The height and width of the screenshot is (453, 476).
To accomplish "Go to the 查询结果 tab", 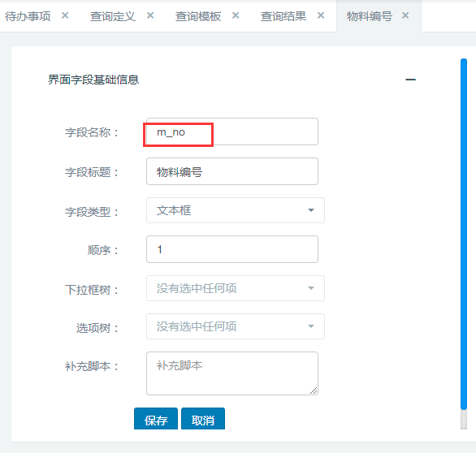I will [283, 16].
